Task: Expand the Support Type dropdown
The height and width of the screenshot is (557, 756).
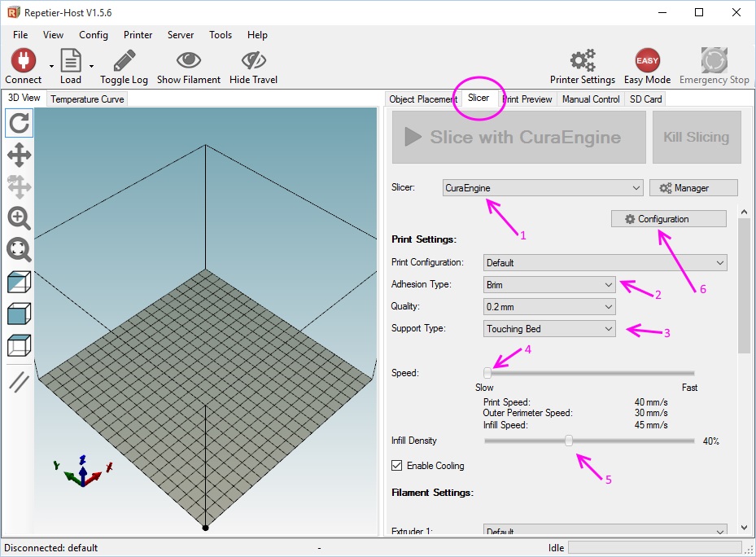Action: click(549, 329)
